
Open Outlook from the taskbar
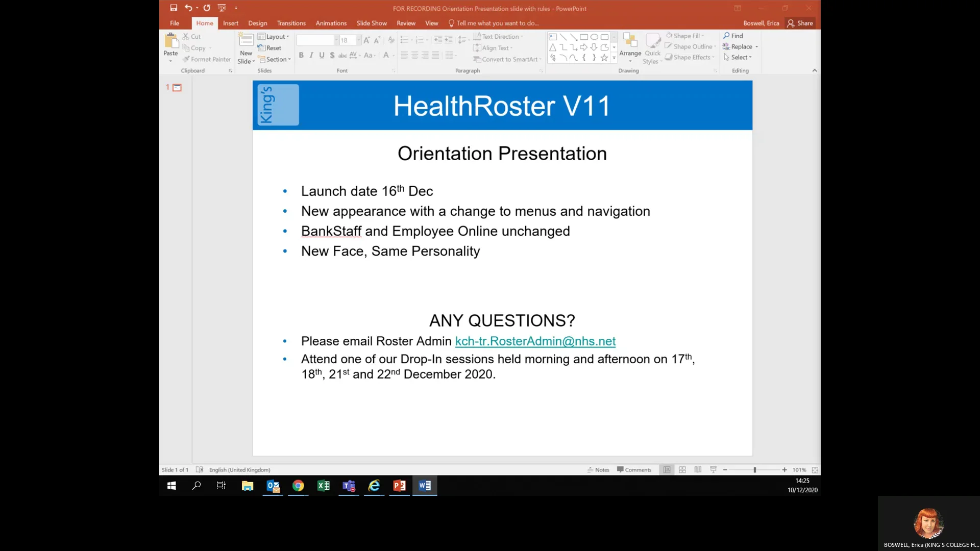[x=273, y=486]
